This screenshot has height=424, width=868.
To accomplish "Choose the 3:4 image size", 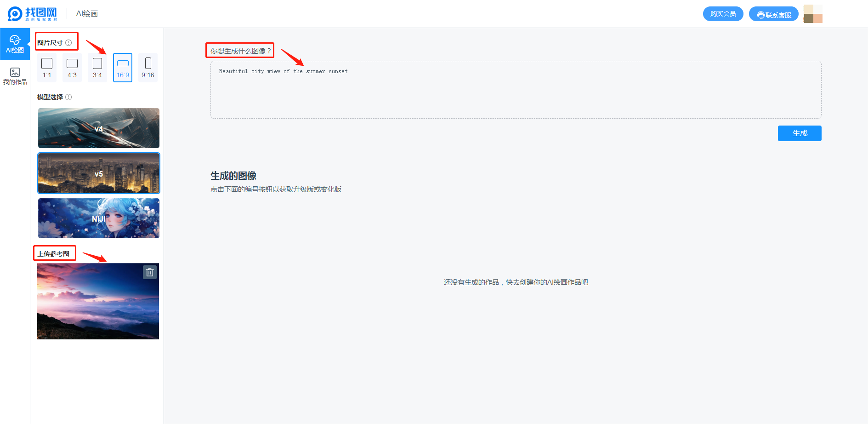I will tap(97, 68).
